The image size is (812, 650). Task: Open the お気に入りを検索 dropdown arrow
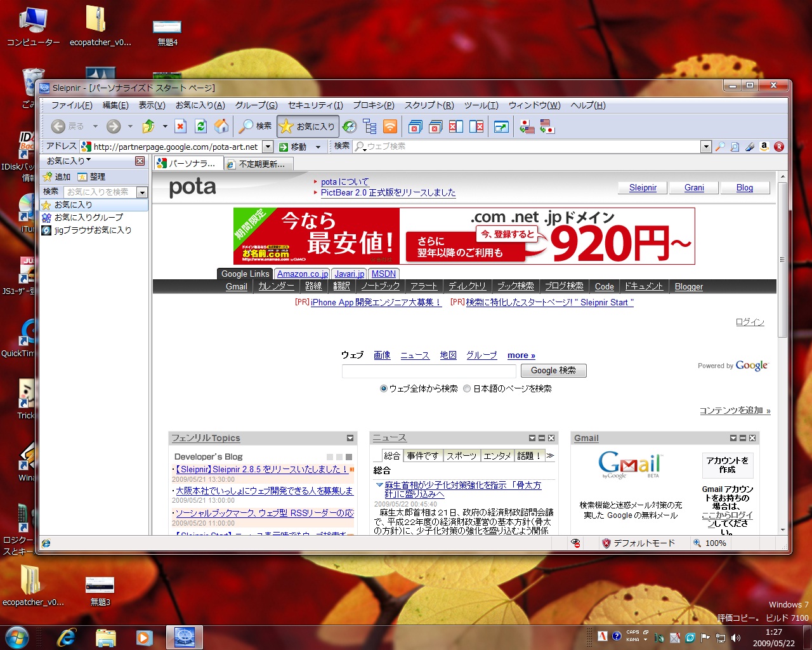(x=142, y=192)
